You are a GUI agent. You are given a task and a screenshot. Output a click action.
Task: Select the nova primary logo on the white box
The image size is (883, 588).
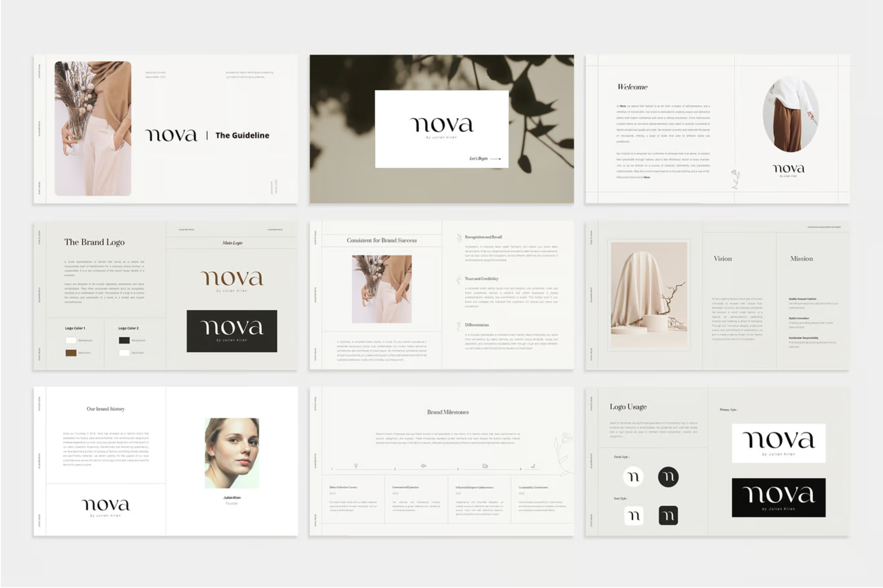(778, 443)
